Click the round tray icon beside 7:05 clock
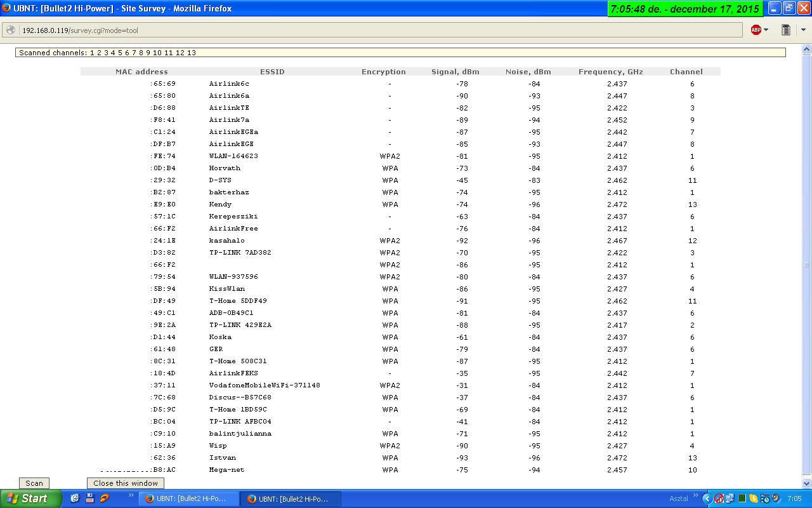This screenshot has height=508, width=812. click(x=776, y=498)
